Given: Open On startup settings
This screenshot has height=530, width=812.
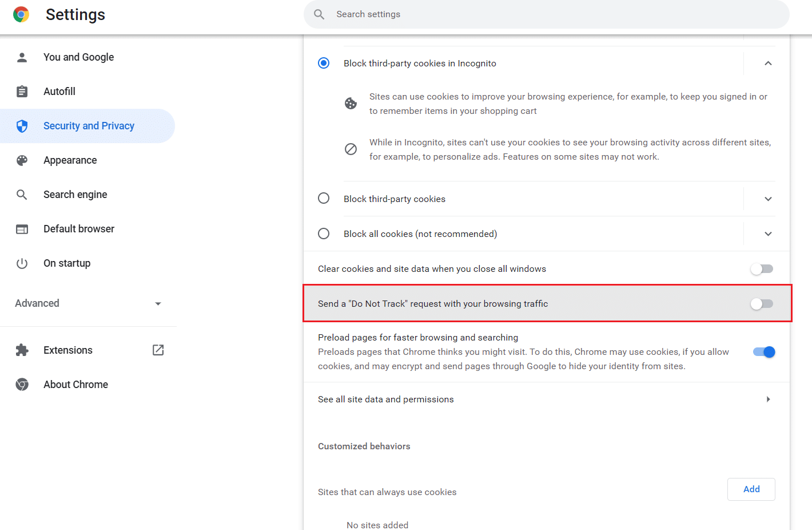Looking at the screenshot, I should pyautogui.click(x=67, y=263).
